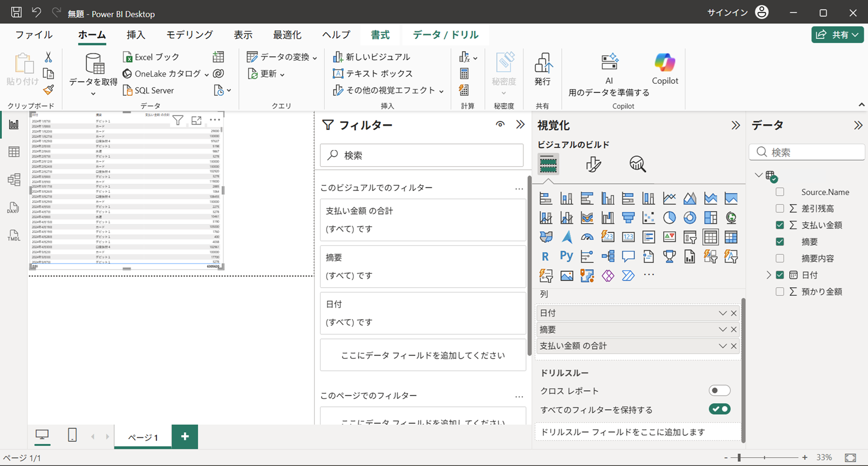Open the 日付 dropdown in the 列 well
The image size is (868, 466).
(723, 312)
